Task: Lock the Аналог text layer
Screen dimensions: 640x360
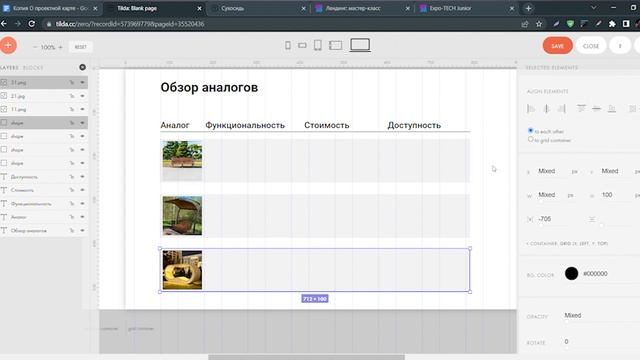Action: [72, 217]
